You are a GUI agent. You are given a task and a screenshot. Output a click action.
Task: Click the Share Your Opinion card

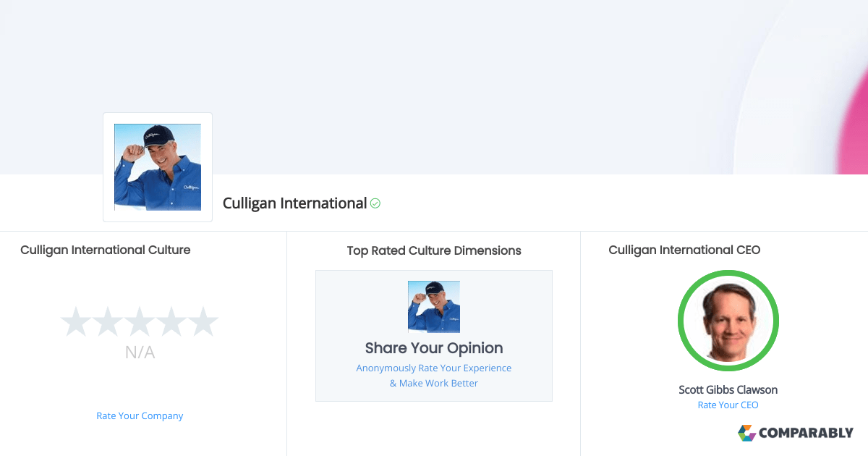433,335
